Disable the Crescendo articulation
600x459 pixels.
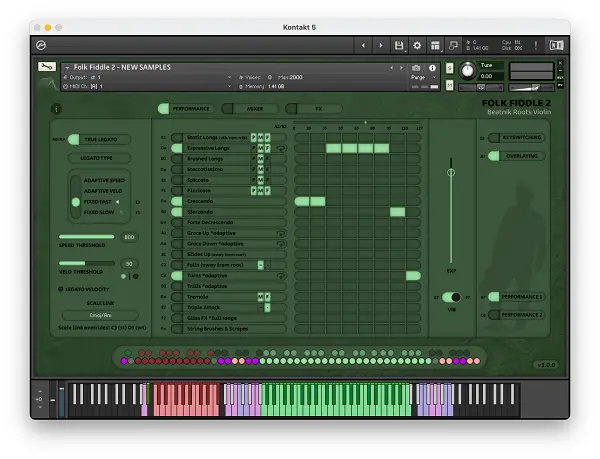point(177,201)
